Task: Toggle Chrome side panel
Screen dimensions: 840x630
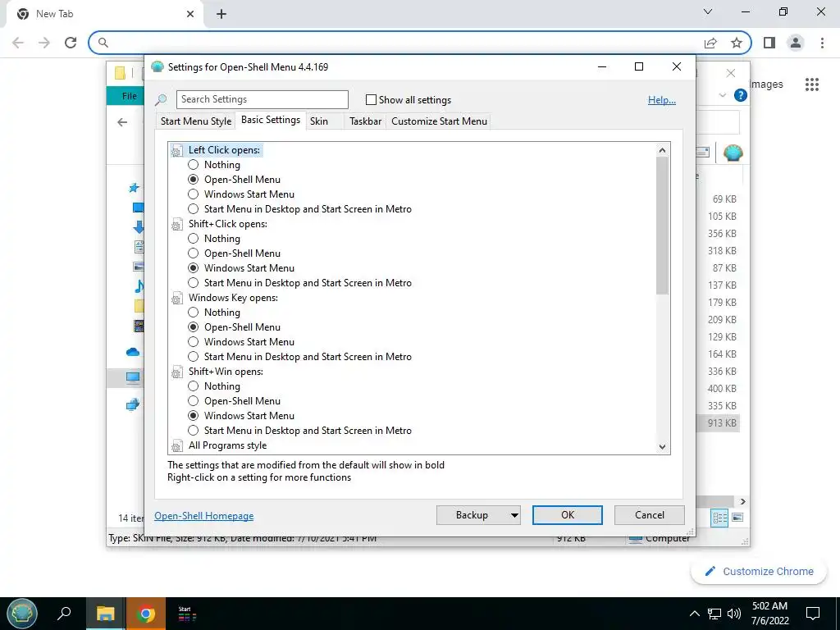Action: click(x=769, y=43)
